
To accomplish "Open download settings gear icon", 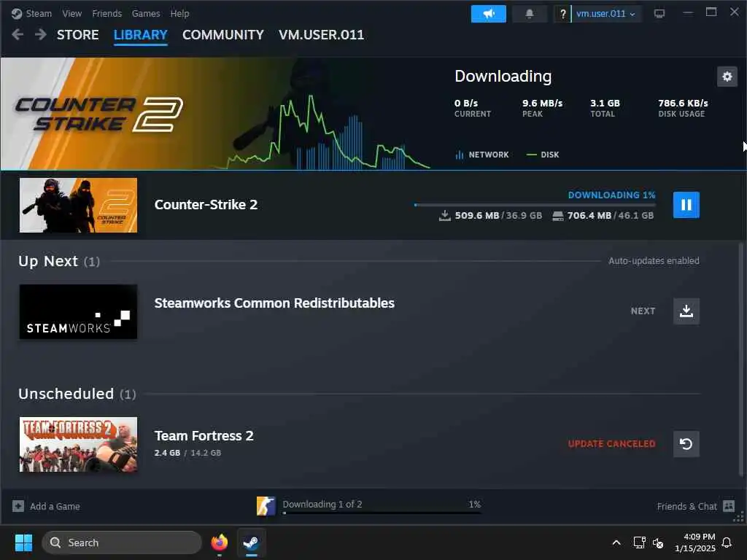I will [727, 77].
